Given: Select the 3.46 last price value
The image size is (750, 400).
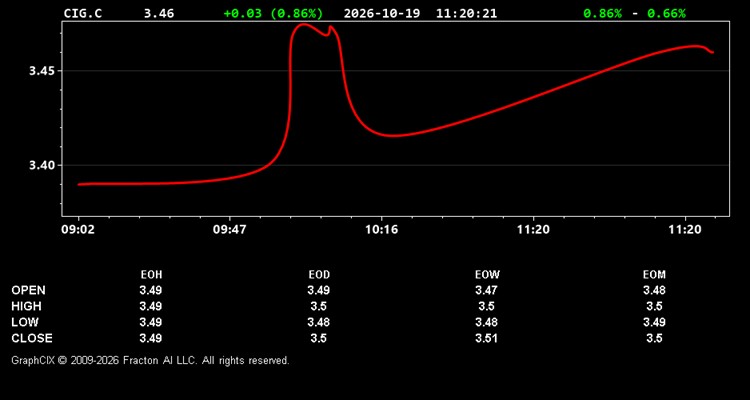Looking at the screenshot, I should point(159,13).
